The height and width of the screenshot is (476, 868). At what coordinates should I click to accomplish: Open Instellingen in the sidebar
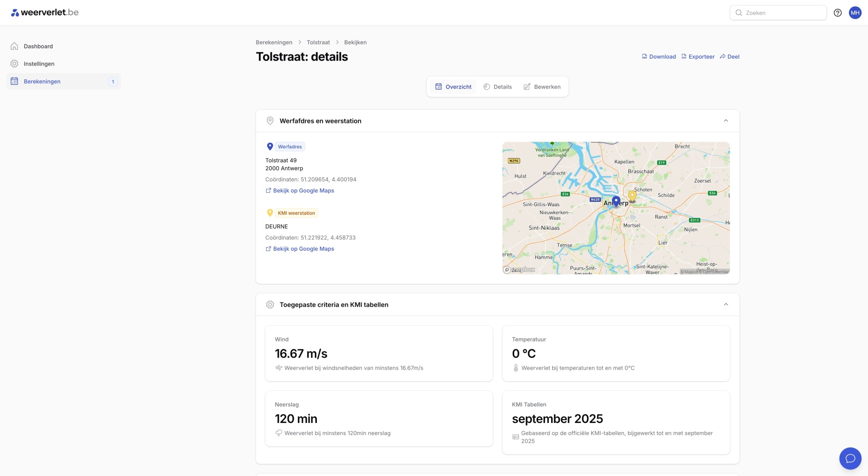pyautogui.click(x=39, y=64)
